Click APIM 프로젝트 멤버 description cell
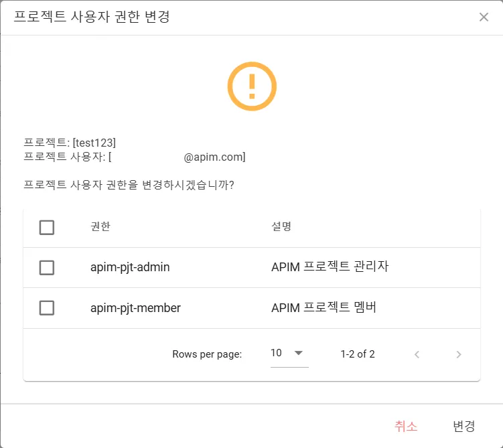This screenshot has width=503, height=448. pyautogui.click(x=324, y=307)
